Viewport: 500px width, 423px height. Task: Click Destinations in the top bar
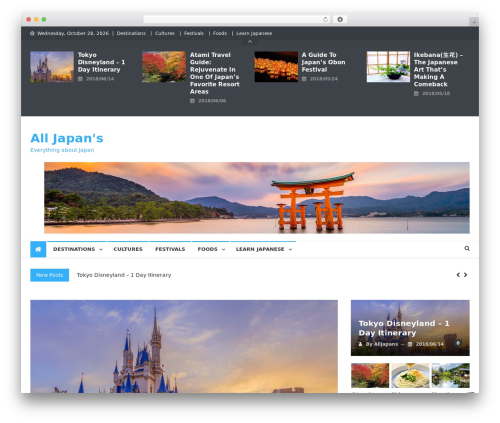(131, 33)
